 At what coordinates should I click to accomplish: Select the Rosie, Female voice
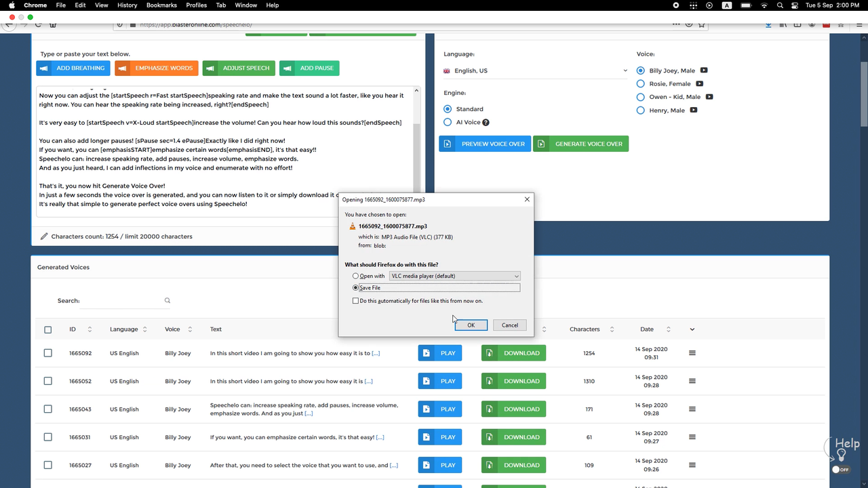point(641,84)
